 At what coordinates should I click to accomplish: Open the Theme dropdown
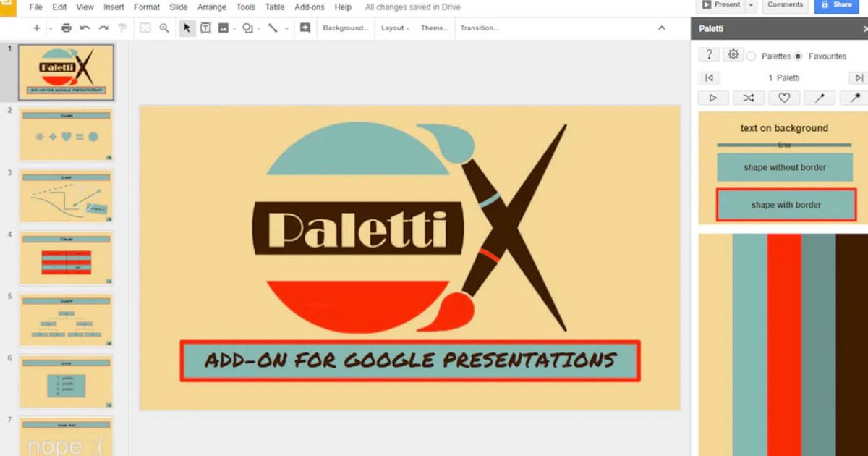click(435, 28)
